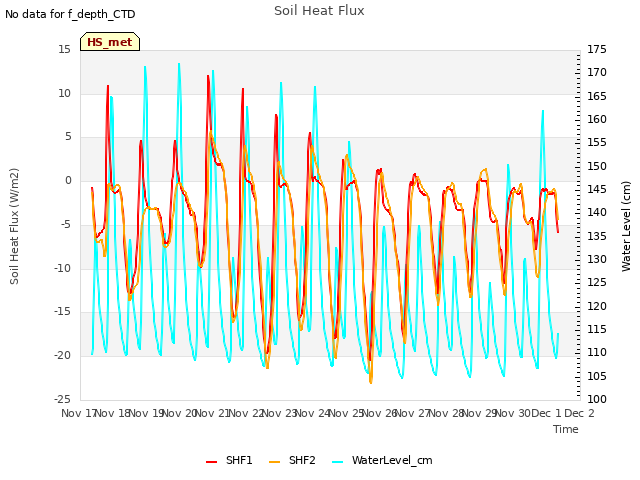Click the Soil Heat Flux (W/m2) axis label

[x=14, y=226]
